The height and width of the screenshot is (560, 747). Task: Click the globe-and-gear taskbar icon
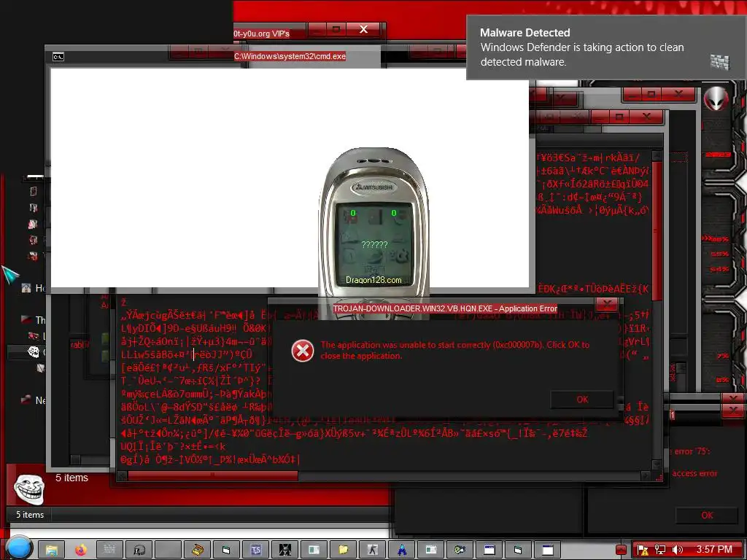pos(460,550)
